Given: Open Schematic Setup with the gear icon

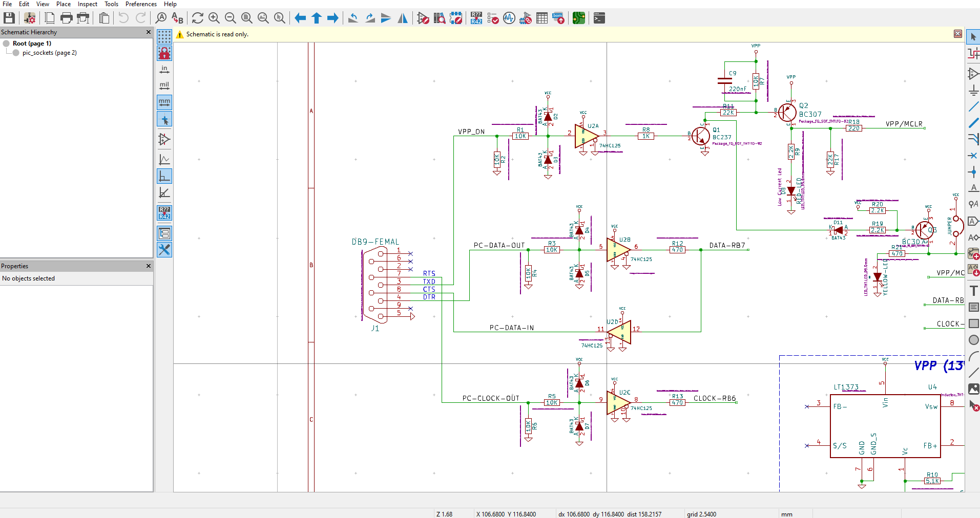Looking at the screenshot, I should coord(30,18).
